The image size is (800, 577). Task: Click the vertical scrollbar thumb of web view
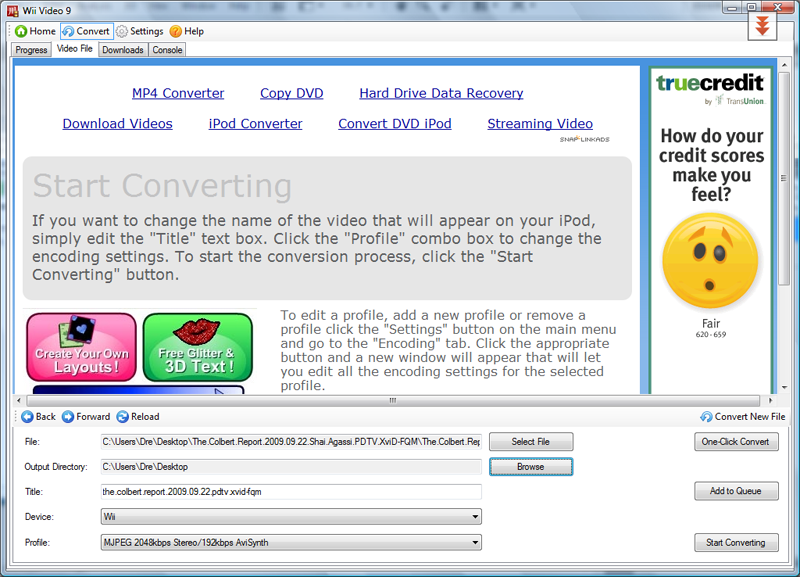click(783, 178)
